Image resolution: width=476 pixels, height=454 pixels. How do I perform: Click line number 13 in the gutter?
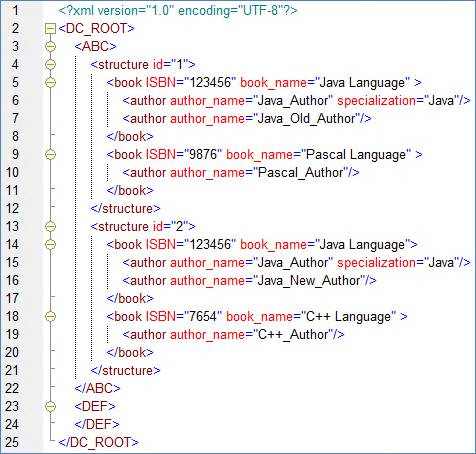coord(13,226)
